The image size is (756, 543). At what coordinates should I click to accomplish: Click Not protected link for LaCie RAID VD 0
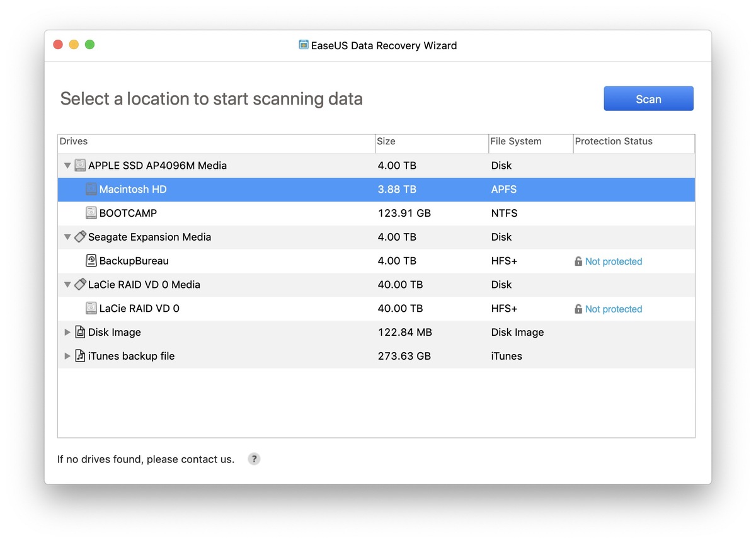pos(614,309)
